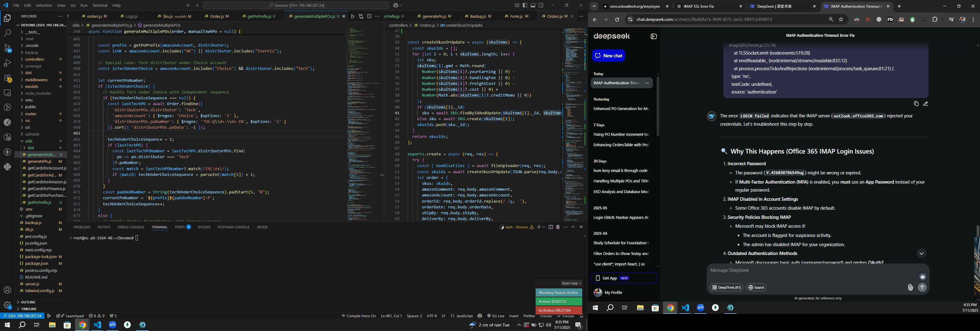This screenshot has height=331, width=980.
Task: Click the scroll-to-bottom chevron in DeepSeek chat
Action: point(921,254)
